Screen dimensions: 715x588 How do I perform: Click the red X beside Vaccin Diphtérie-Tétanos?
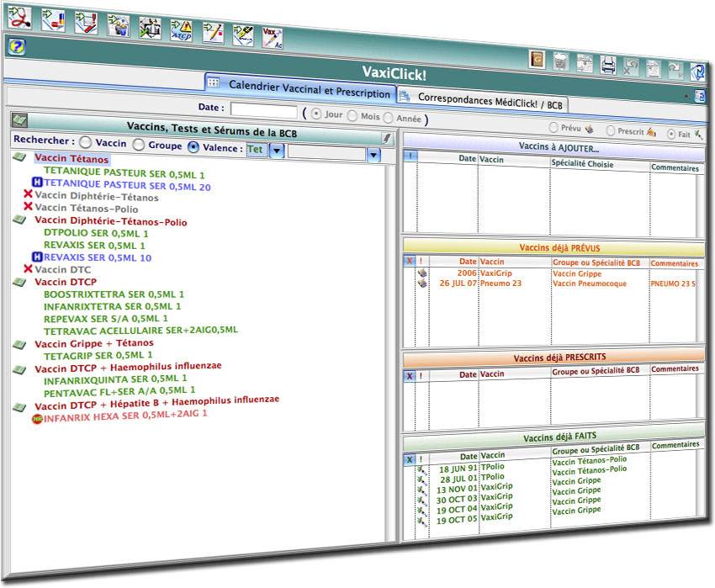tap(28, 193)
